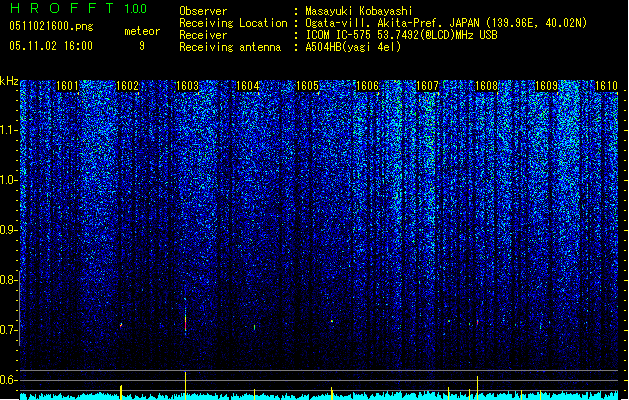Image resolution: width=629 pixels, height=400 pixels.
Task: Click the 1.1 kHz axis label
Action: [9, 130]
